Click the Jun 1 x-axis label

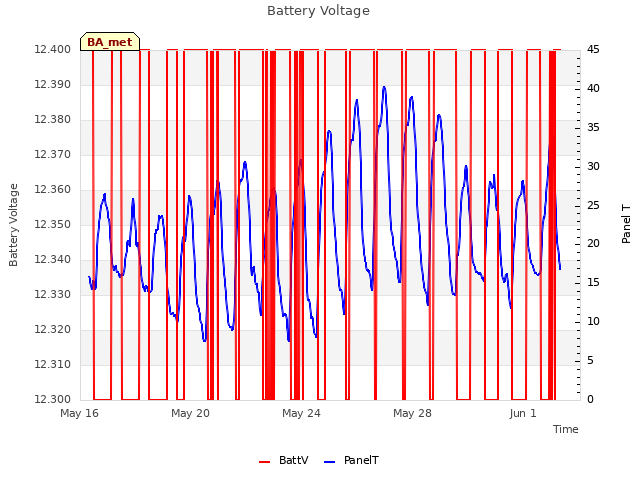(x=523, y=413)
